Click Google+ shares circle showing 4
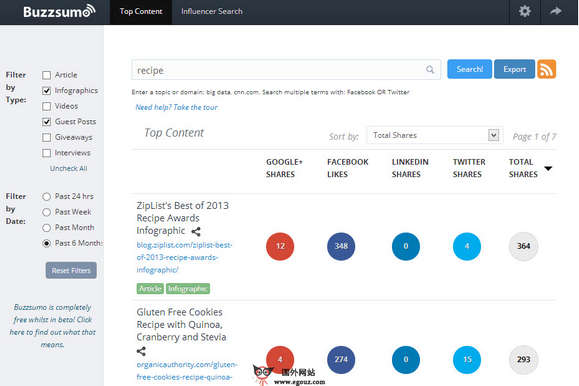This screenshot has height=386, width=579. (x=280, y=359)
